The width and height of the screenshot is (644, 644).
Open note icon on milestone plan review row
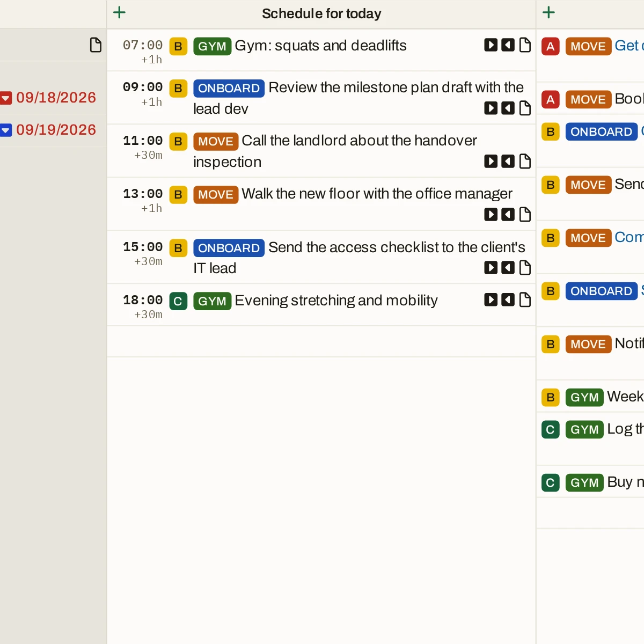[525, 108]
